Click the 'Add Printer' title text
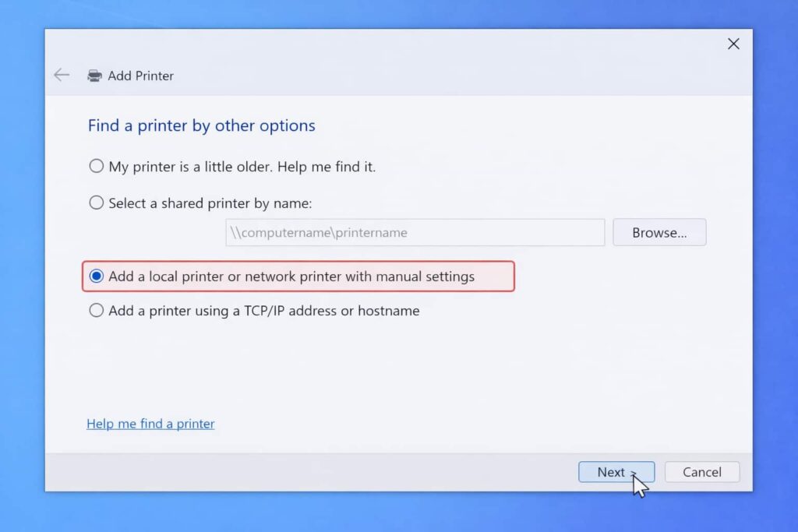The height and width of the screenshot is (532, 798). [x=140, y=76]
